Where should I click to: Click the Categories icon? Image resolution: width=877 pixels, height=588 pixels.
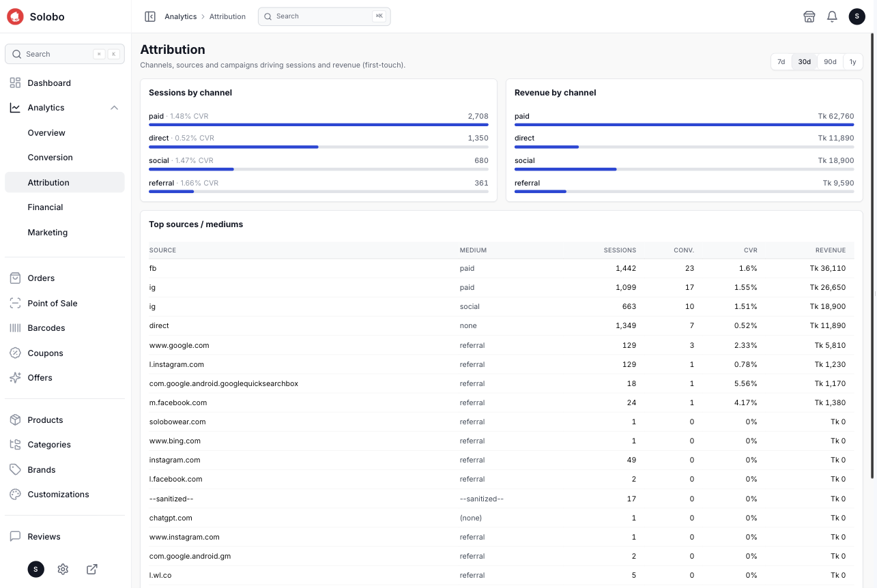coord(15,445)
